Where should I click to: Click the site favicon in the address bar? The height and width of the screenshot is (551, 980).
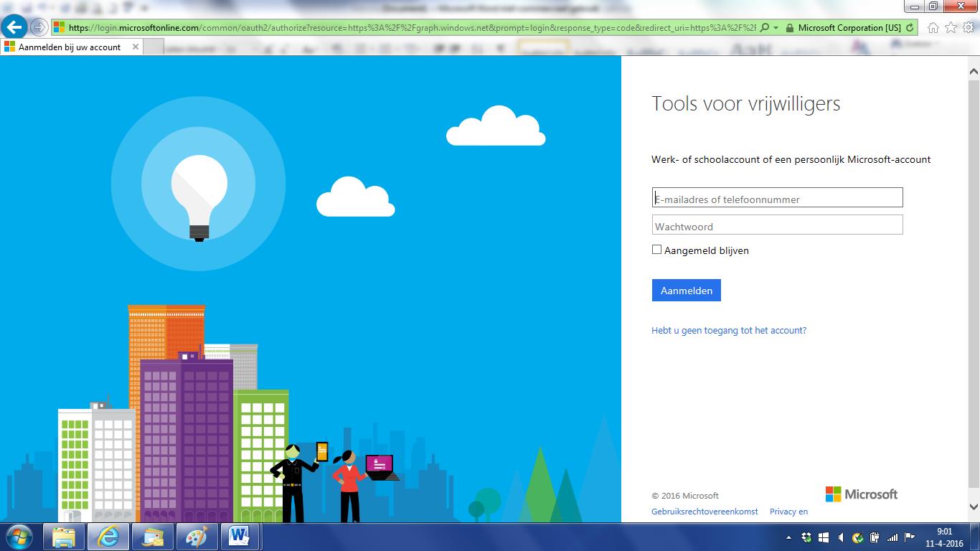point(60,28)
